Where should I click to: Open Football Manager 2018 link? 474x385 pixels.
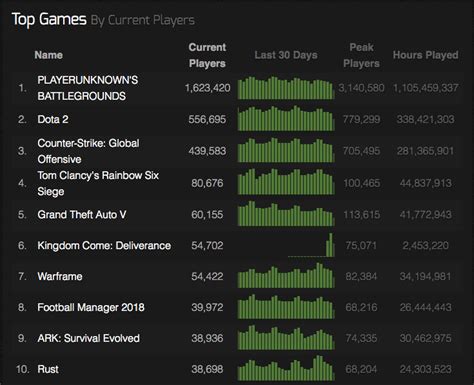tap(91, 307)
